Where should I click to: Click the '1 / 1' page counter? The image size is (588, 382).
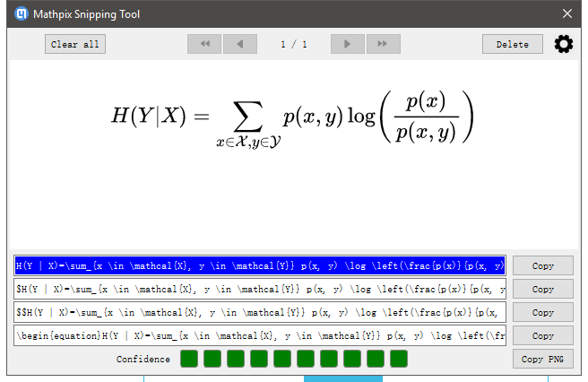[x=294, y=44]
